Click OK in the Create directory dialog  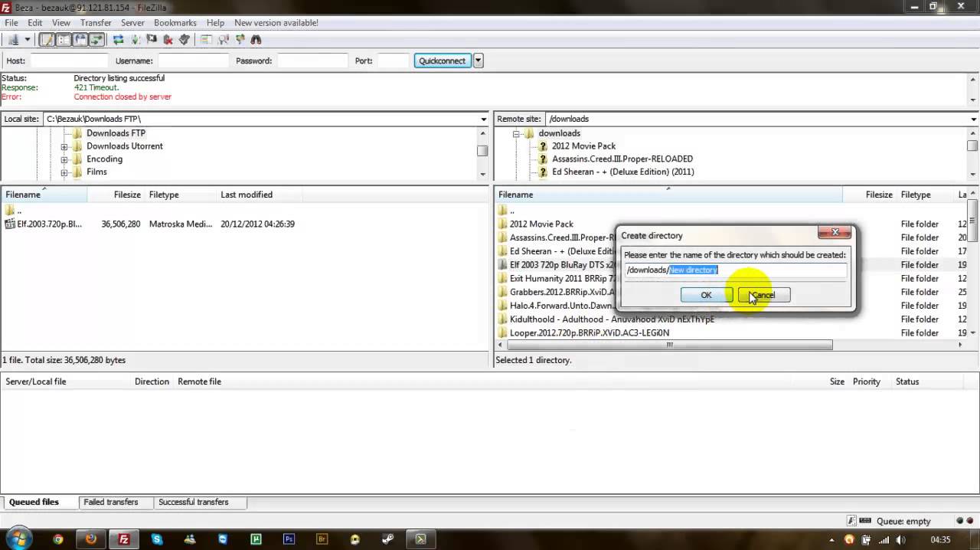(x=706, y=295)
